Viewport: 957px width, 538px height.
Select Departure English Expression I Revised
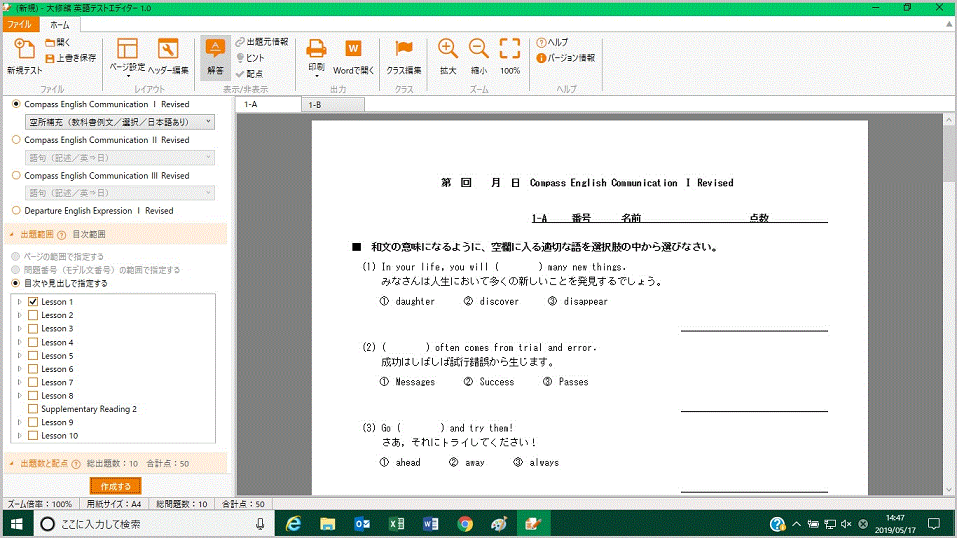(x=16, y=211)
